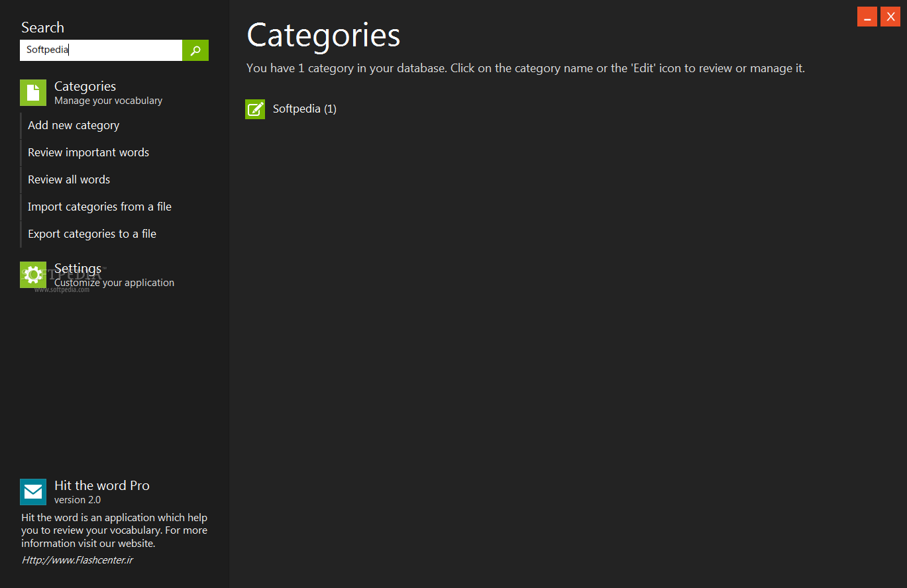Open the Categories sidebar heading

click(x=85, y=87)
